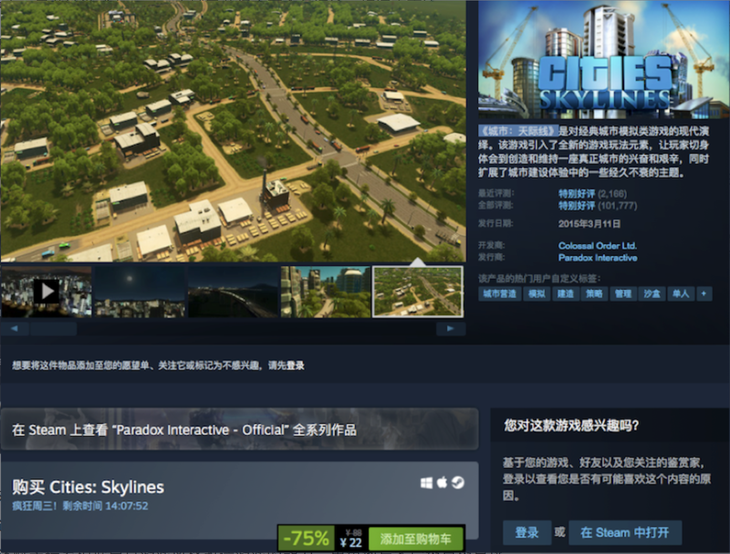Click the Windows platform icon
The height and width of the screenshot is (554, 730).
pyautogui.click(x=426, y=483)
